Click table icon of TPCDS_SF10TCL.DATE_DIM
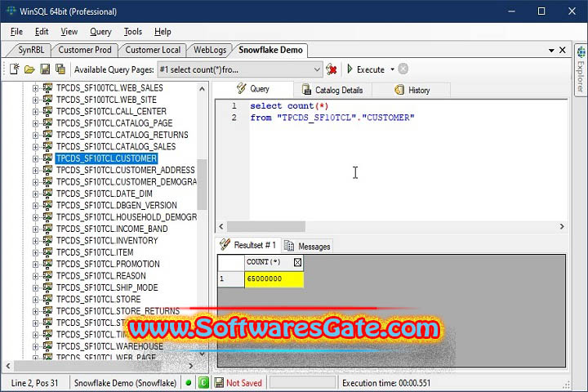The height and width of the screenshot is (392, 588). (47, 194)
